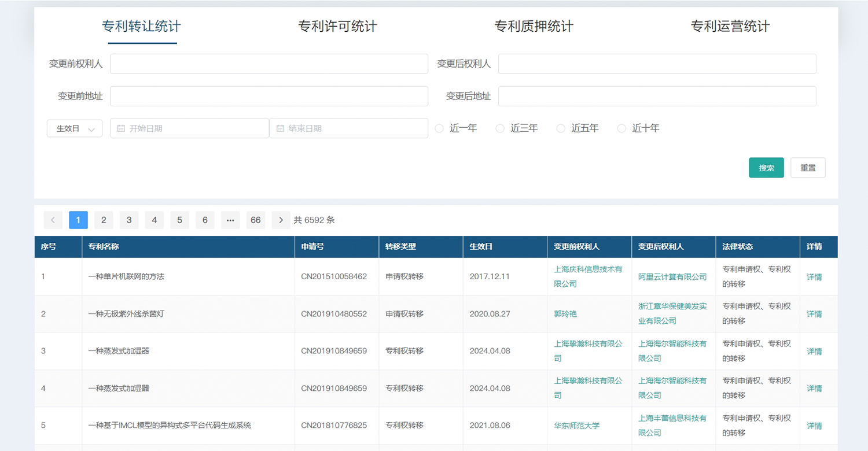The height and width of the screenshot is (451, 868).
Task: Open the 专利许可统计 tab
Action: click(x=338, y=27)
